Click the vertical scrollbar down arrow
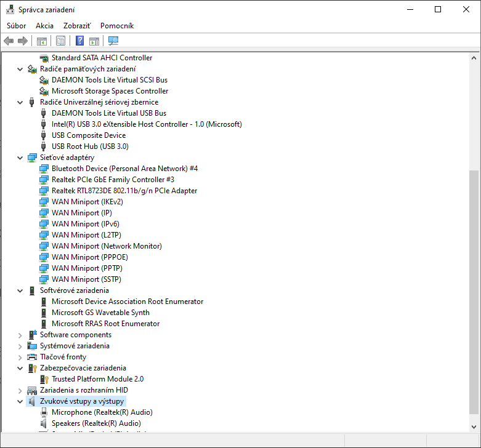Viewport: 481px width, 448px height. pos(474,426)
